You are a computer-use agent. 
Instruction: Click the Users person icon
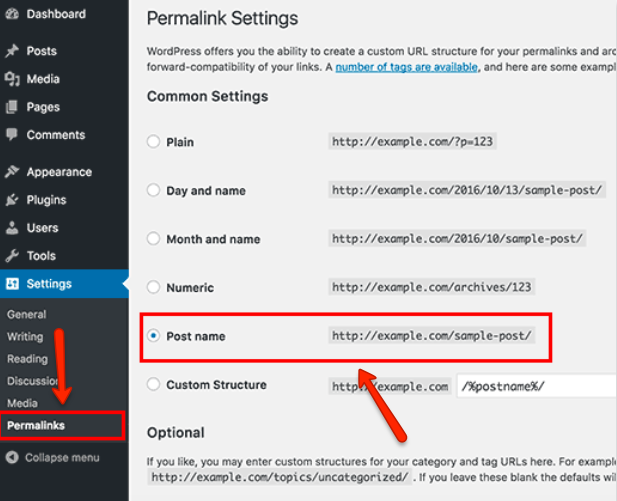(12, 228)
